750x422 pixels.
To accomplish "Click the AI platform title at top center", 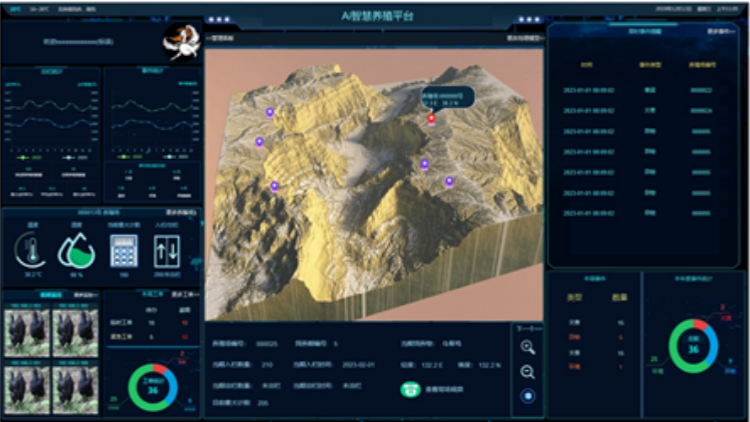I will [374, 15].
